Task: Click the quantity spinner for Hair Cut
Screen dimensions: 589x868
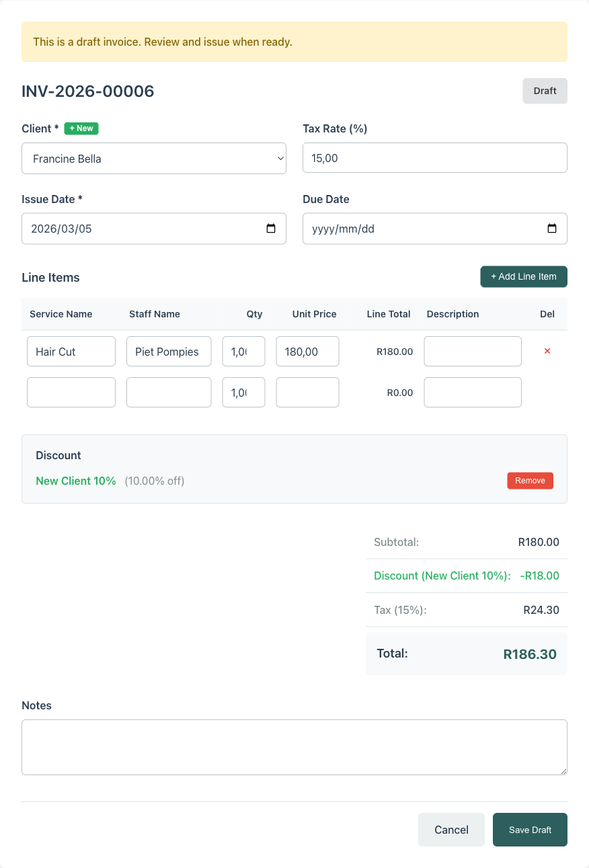Action: point(243,351)
